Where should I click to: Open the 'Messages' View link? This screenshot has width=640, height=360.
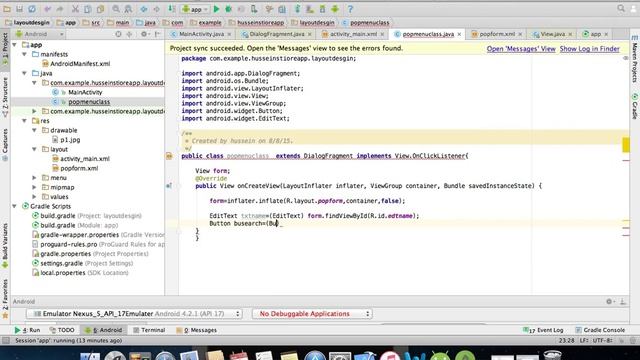[521, 49]
